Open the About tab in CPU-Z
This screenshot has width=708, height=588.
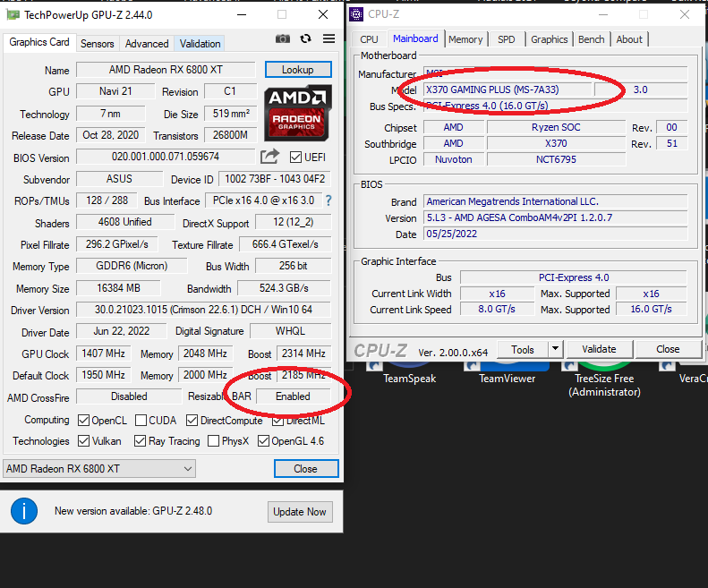tap(629, 39)
